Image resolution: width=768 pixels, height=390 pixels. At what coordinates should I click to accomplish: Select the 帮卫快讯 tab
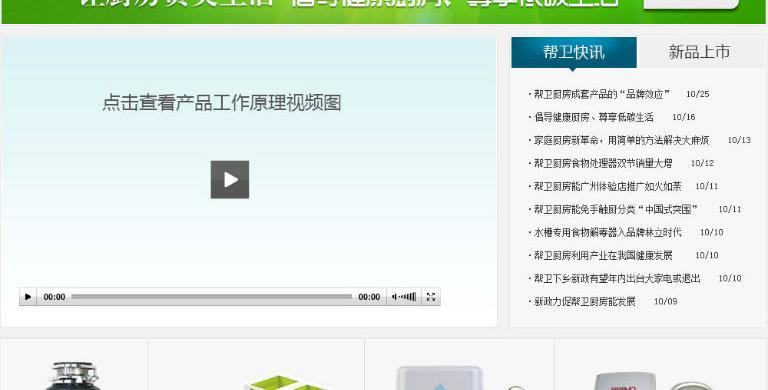click(574, 52)
